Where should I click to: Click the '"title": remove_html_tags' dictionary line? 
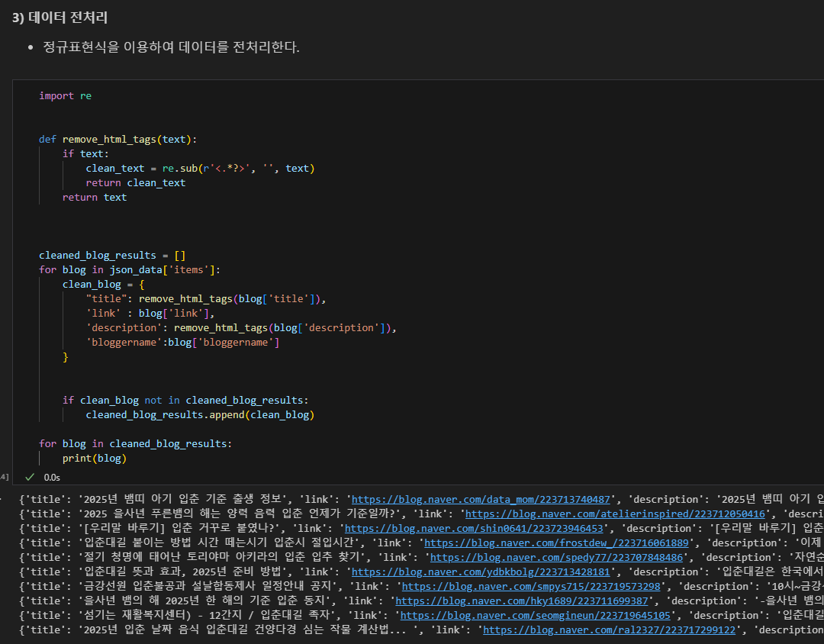point(206,298)
